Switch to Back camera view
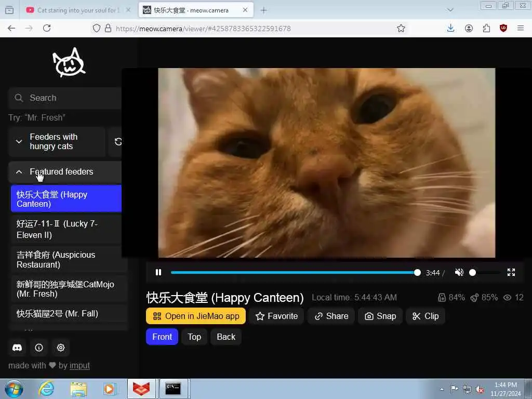Screen dimensions: 532x399 [x=226, y=337]
